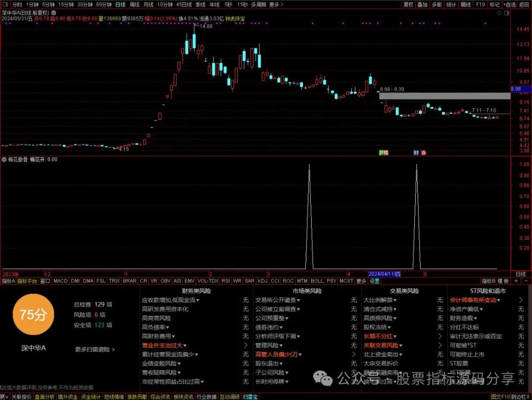The image size is (532, 400).
Task: Switch chart to 周线 period
Action: tap(134, 4)
